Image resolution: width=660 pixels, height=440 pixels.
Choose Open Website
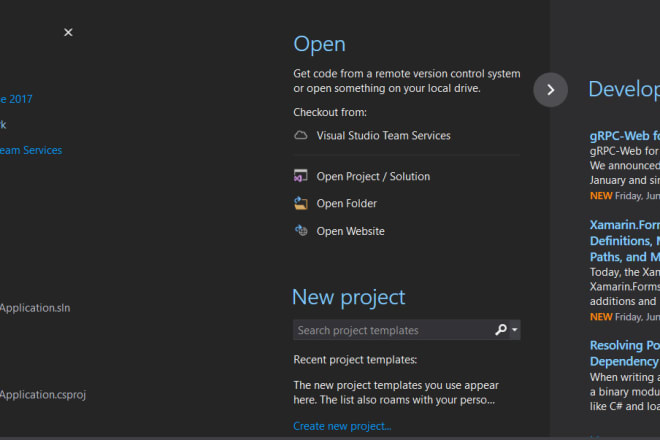pos(350,231)
